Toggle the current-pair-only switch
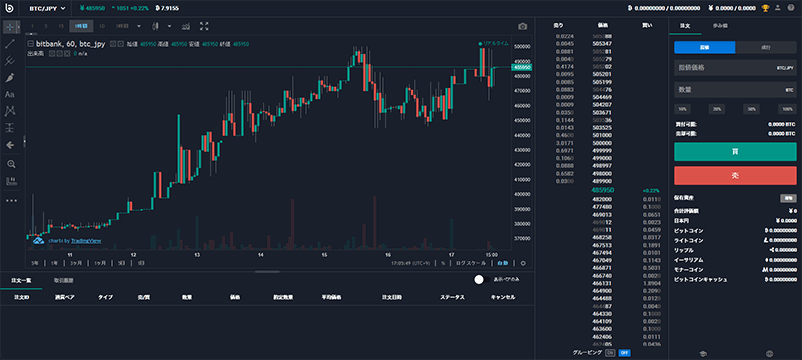802x360 pixels. click(482, 279)
